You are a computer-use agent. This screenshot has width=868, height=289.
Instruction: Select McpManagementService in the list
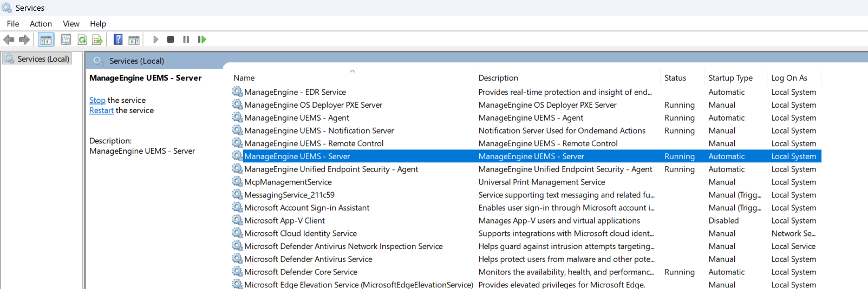pos(288,182)
